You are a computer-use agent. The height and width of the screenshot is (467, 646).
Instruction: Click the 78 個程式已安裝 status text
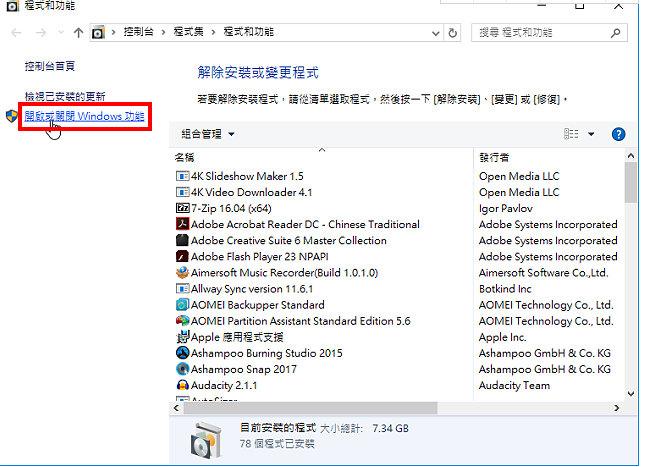pyautogui.click(x=277, y=444)
